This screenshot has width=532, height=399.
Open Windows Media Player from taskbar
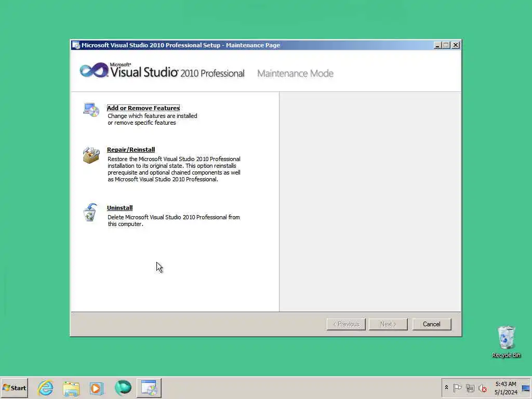pyautogui.click(x=96, y=388)
